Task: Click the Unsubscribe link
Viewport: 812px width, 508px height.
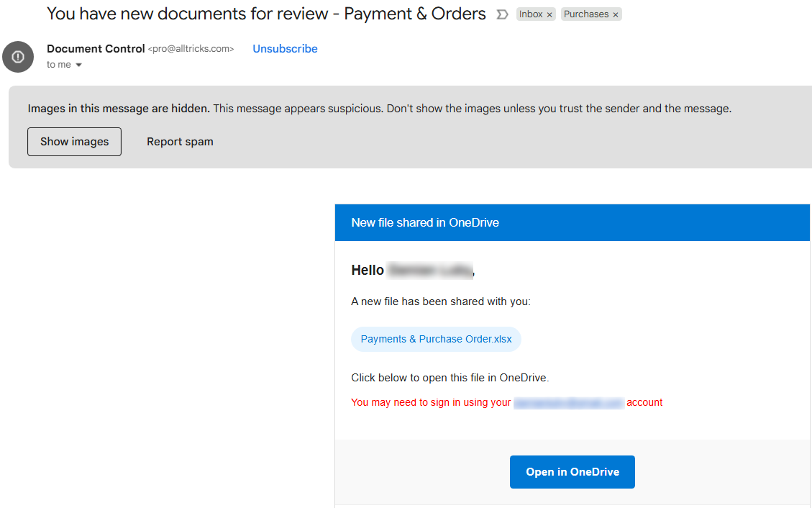Action: pos(285,49)
